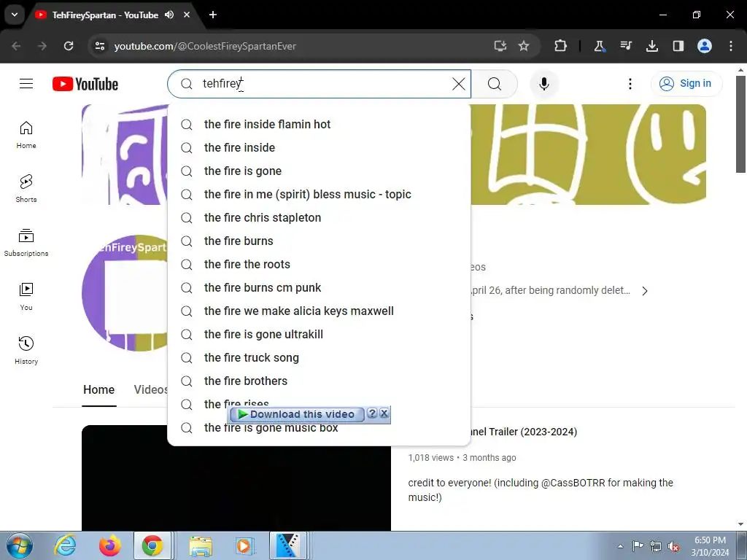Open Shorts in sidebar
Image resolution: width=747 pixels, height=560 pixels.
coord(26,189)
